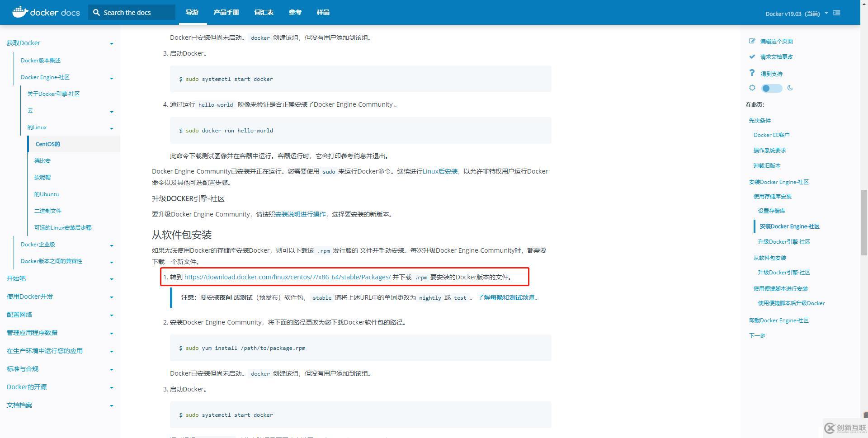Expand the Docker的开源 sidebar section

click(x=112, y=387)
